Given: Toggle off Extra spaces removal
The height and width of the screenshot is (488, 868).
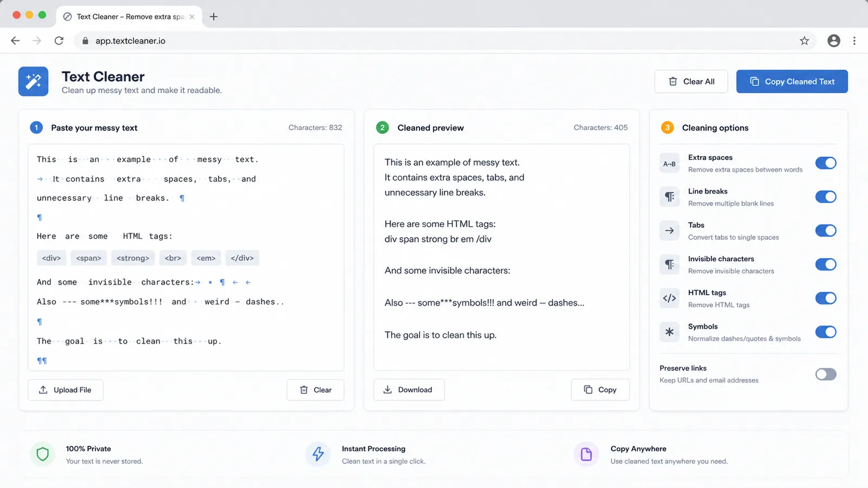Looking at the screenshot, I should pos(826,163).
